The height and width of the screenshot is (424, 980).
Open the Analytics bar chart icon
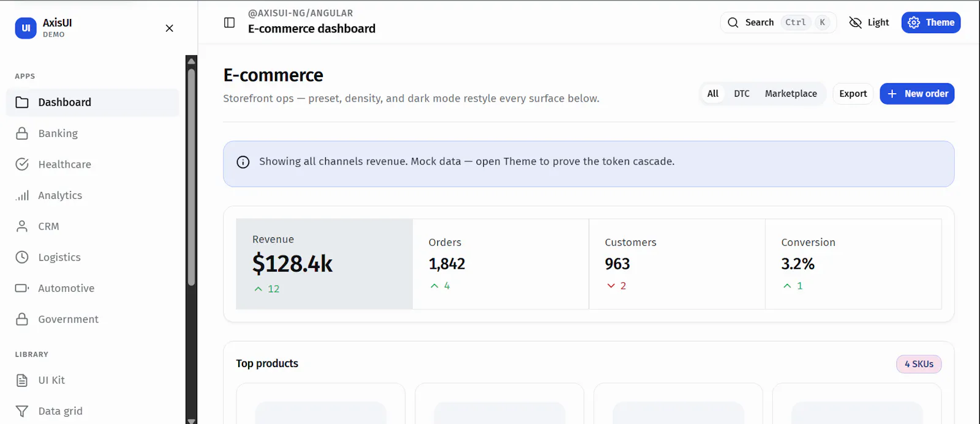22,195
